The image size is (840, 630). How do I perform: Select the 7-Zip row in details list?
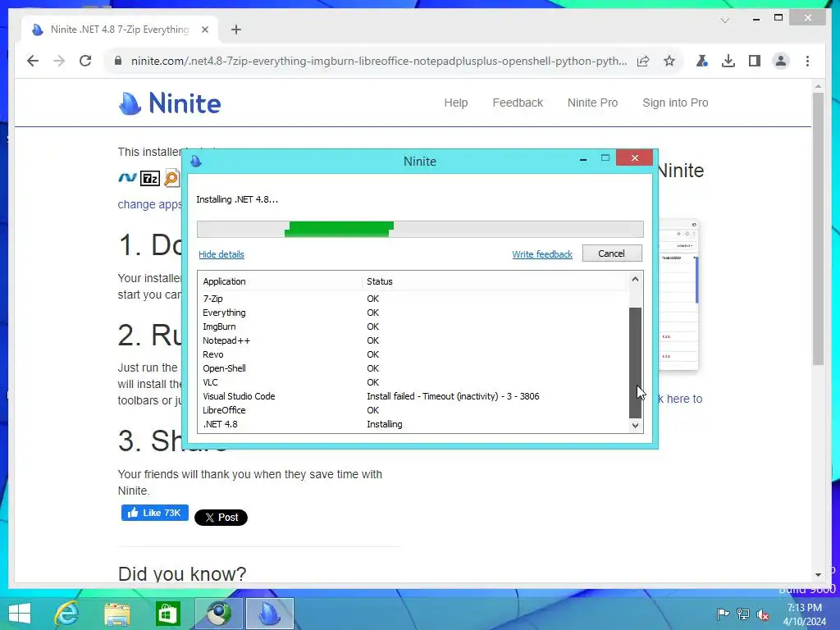tap(413, 299)
